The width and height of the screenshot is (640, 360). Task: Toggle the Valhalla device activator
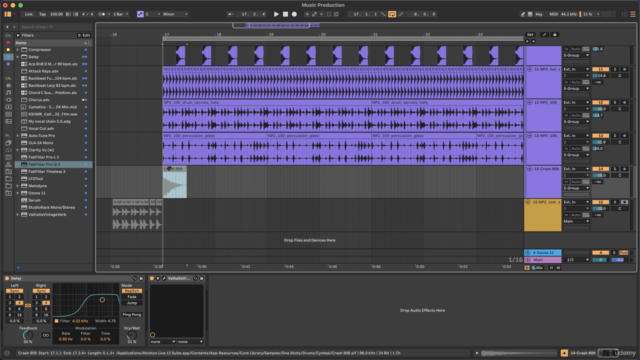pos(152,278)
